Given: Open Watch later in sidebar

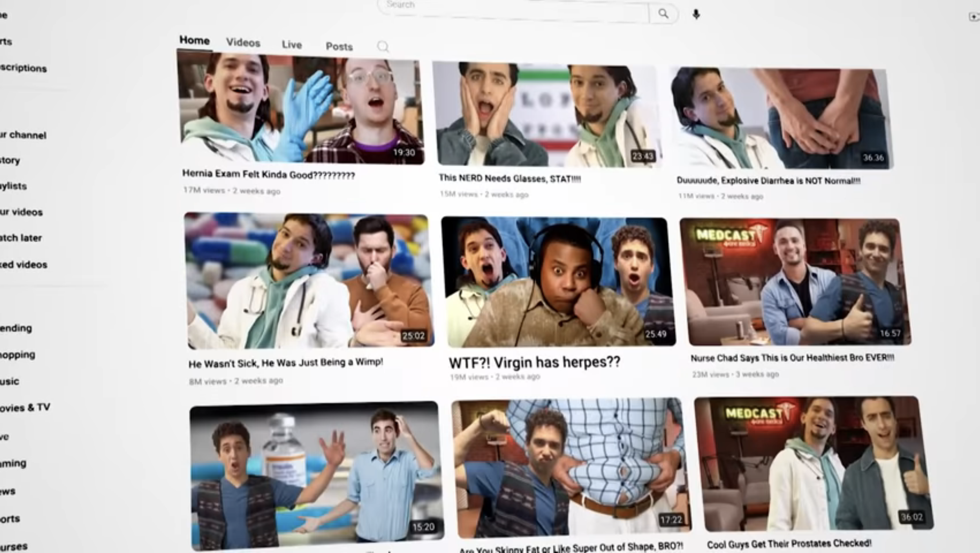Looking at the screenshot, I should tap(21, 238).
